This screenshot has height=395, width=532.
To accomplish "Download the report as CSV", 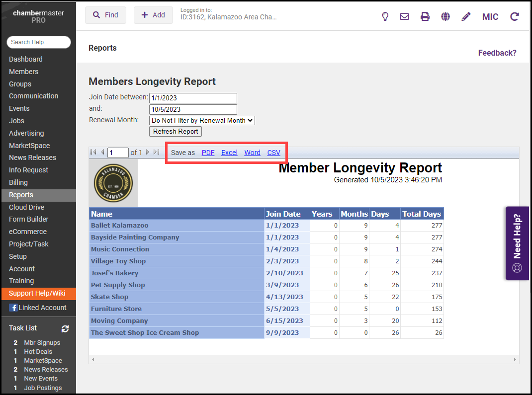I will click(273, 153).
